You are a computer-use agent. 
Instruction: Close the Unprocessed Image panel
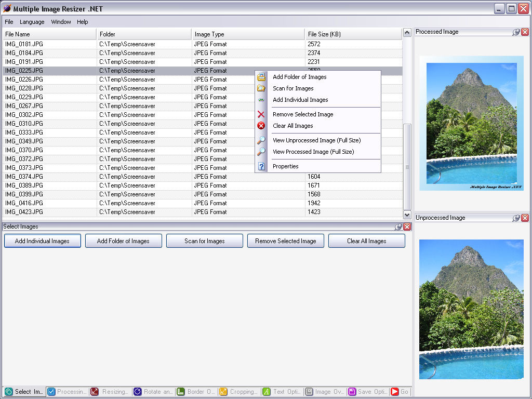tap(525, 218)
